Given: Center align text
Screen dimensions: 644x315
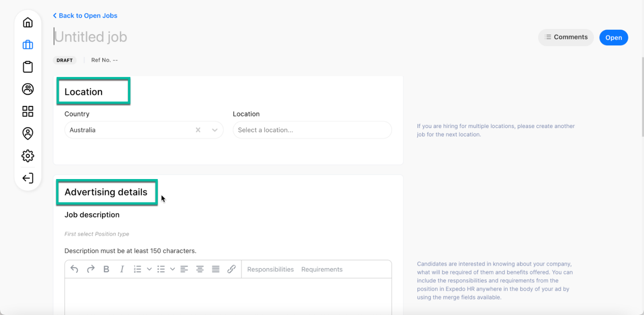Looking at the screenshot, I should tap(200, 269).
